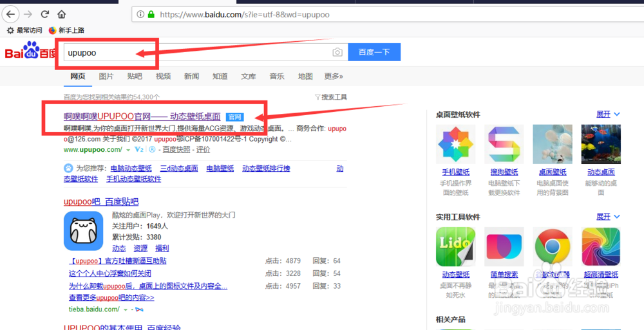Click the 简单搜索 app icon

pos(504,247)
